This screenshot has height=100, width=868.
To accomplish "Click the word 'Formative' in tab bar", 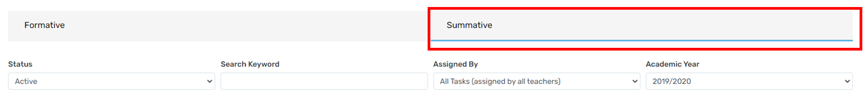I will (44, 25).
